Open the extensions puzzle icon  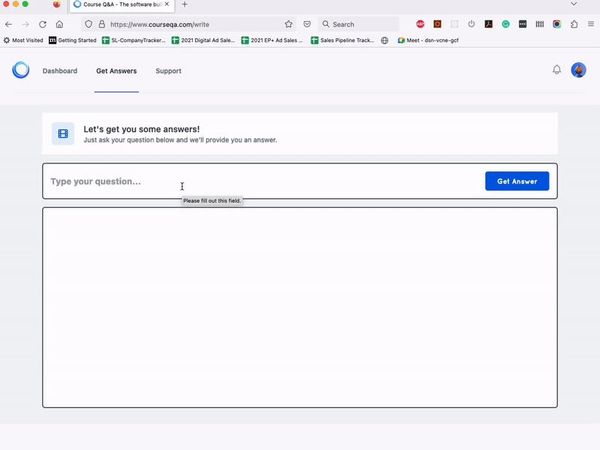(574, 24)
